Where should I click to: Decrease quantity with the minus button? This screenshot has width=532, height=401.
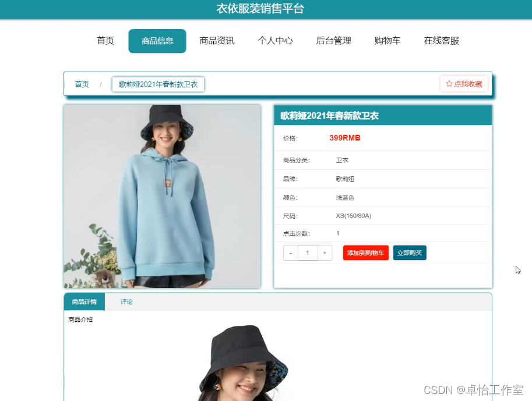291,253
